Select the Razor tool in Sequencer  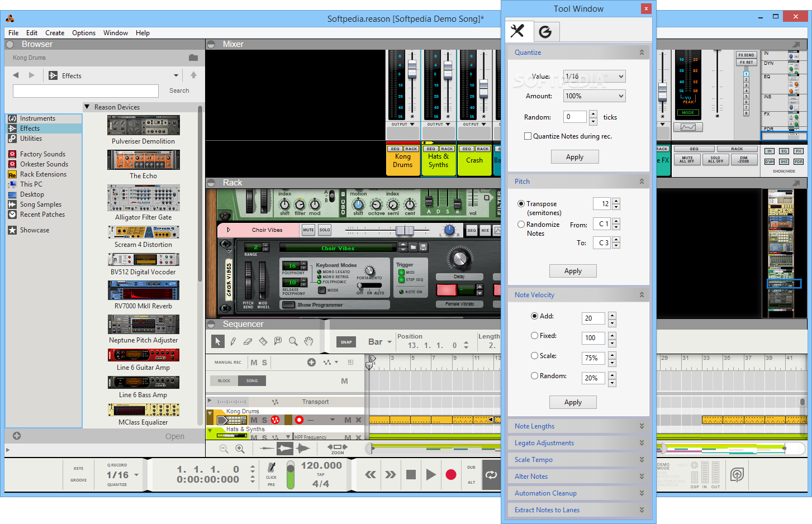[x=263, y=341]
